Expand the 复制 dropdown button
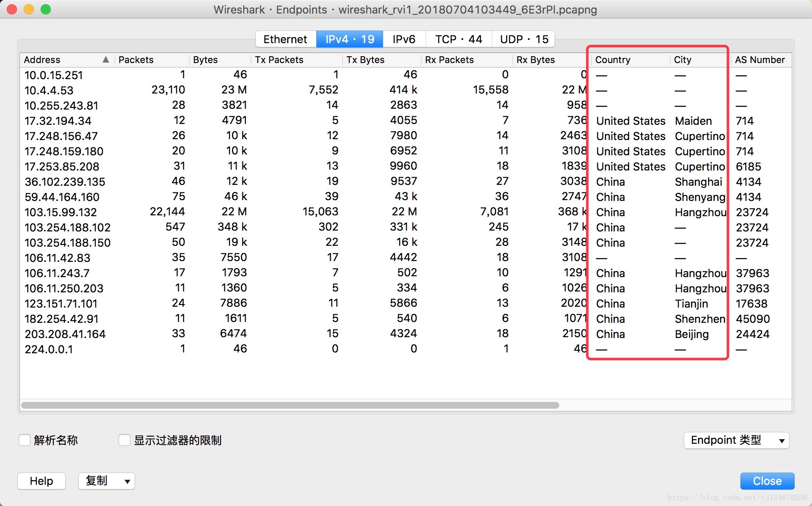The width and height of the screenshot is (812, 506). (x=107, y=481)
